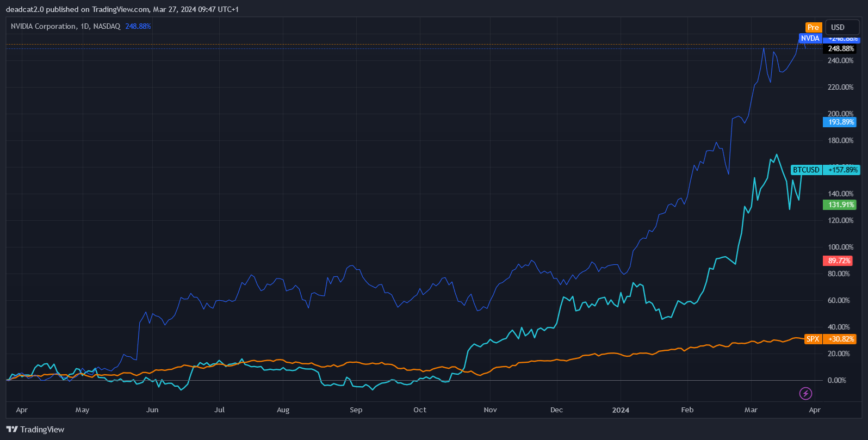
Task: Click the 100.00% price scale label
Action: [x=840, y=247]
